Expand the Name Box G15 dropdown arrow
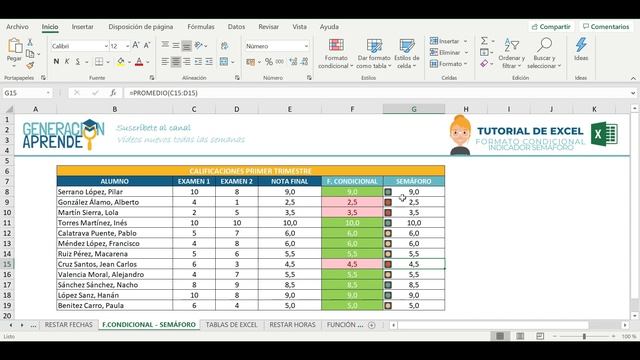The width and height of the screenshot is (640, 360). point(48,93)
